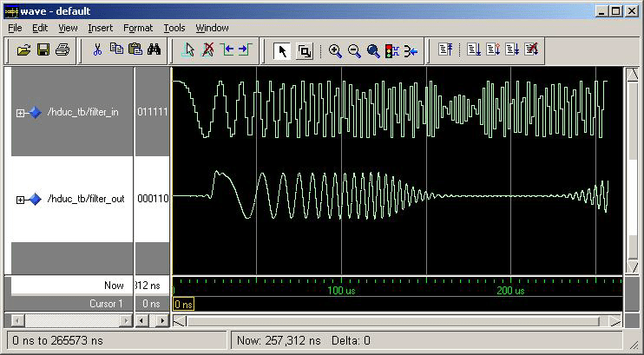644x355 pixels.
Task: Activate the Zoom mode tool button
Action: 304,50
